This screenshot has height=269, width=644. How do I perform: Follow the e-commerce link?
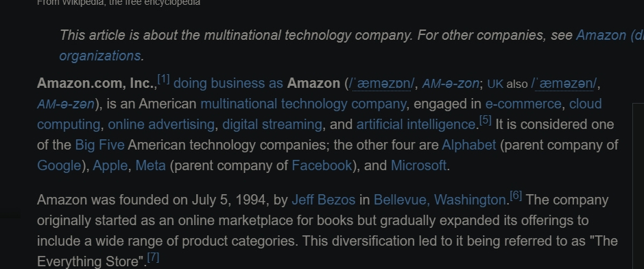pos(523,104)
